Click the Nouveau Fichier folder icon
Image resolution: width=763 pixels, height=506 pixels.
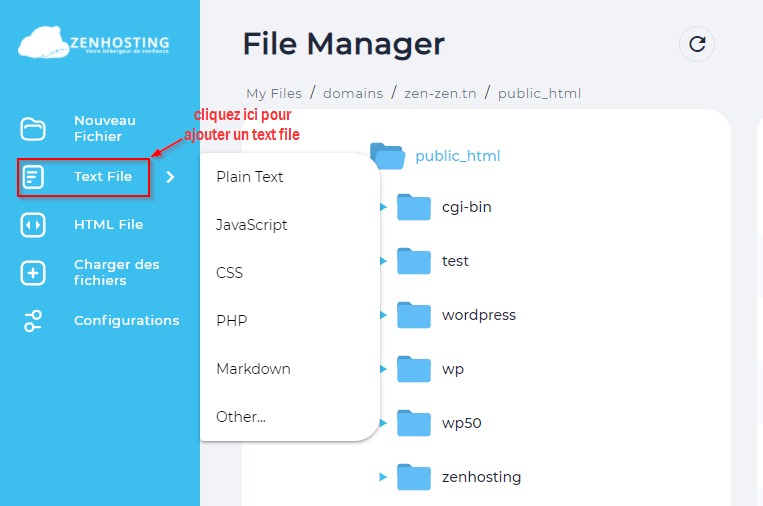[x=33, y=129]
